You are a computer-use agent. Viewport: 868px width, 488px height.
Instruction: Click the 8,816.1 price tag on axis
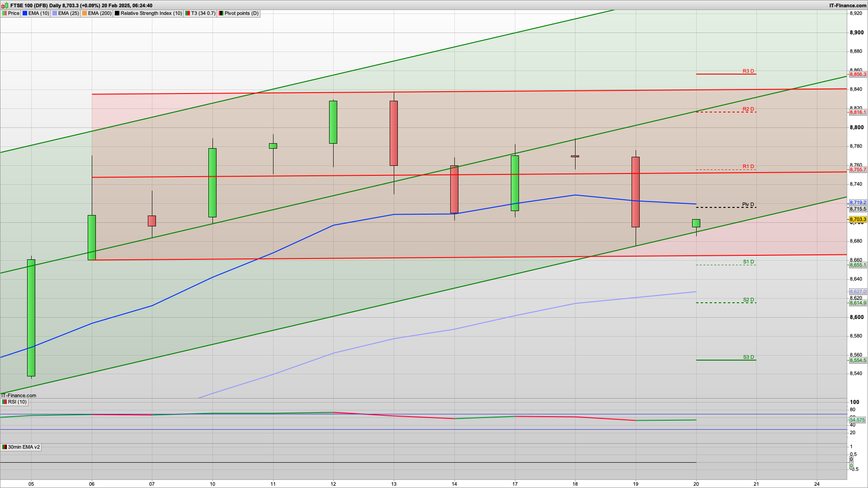click(858, 112)
